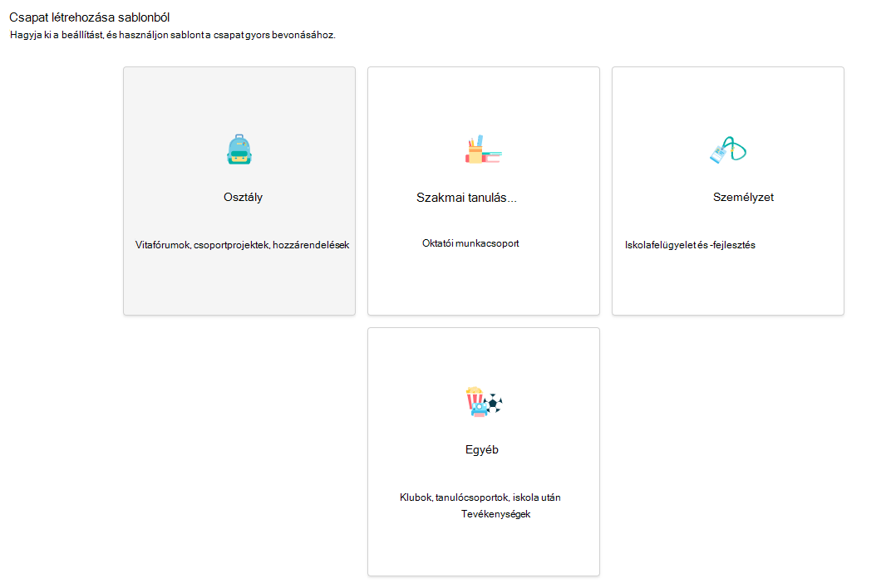The width and height of the screenshot is (891, 588).
Task: Select the Osztály team type title
Action: 244,198
